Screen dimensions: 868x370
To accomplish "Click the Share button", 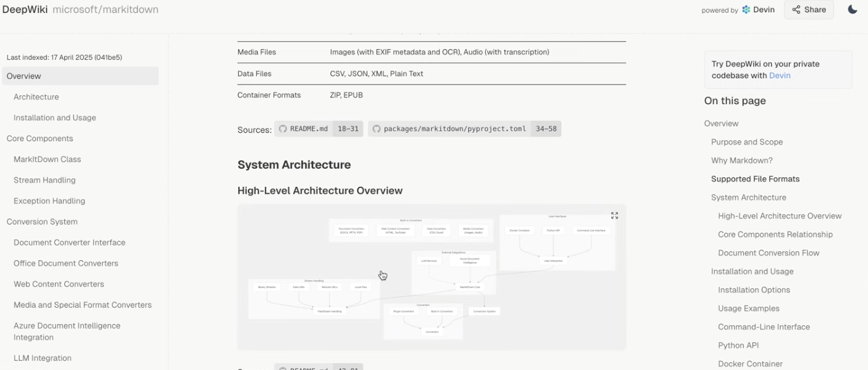I will pos(809,10).
